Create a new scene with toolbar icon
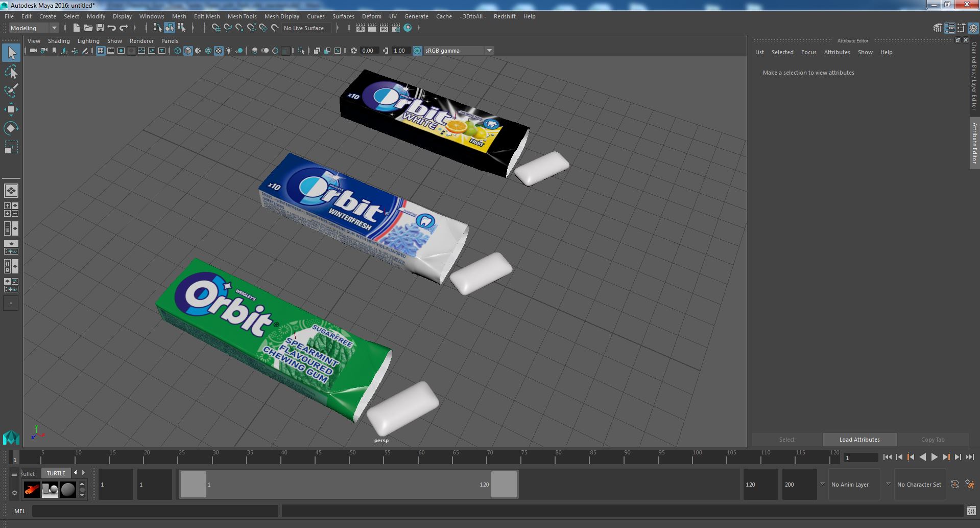 tap(77, 28)
